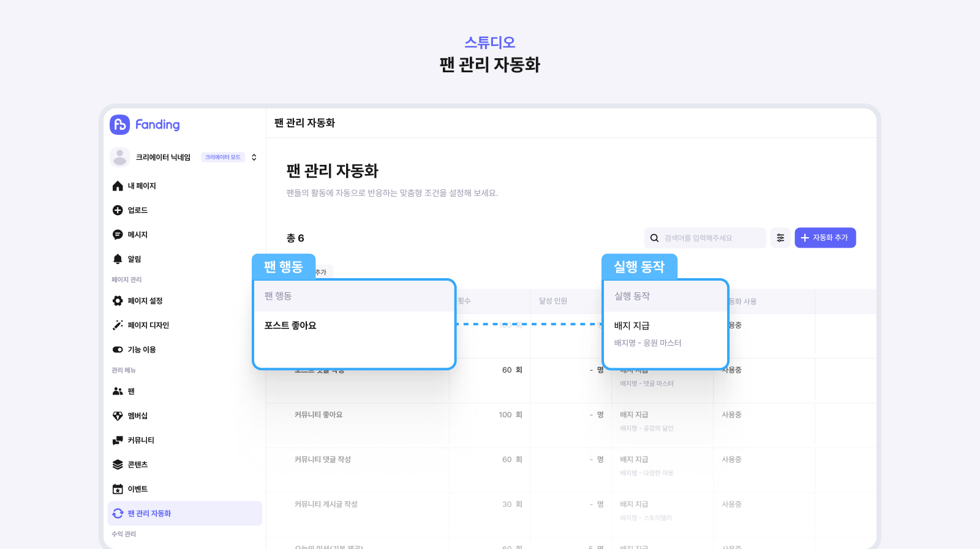The image size is (980, 549).
Task: Open the 내 페이지 home icon
Action: [118, 186]
